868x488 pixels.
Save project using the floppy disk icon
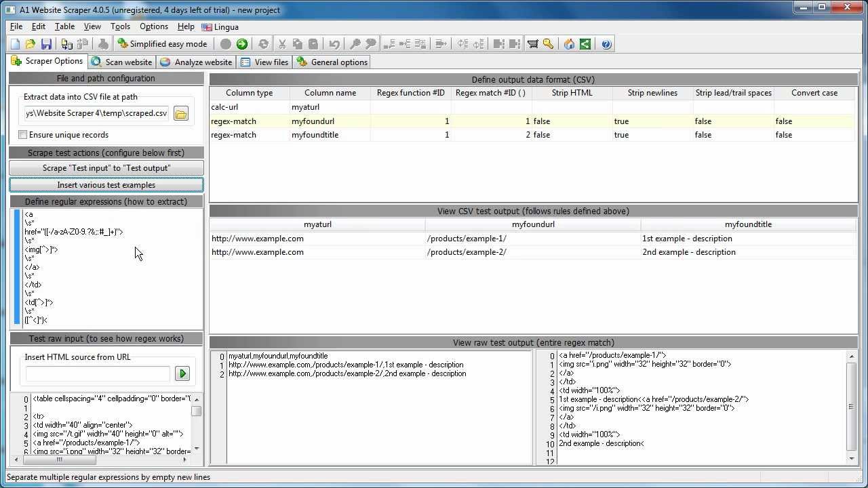pyautogui.click(x=46, y=44)
